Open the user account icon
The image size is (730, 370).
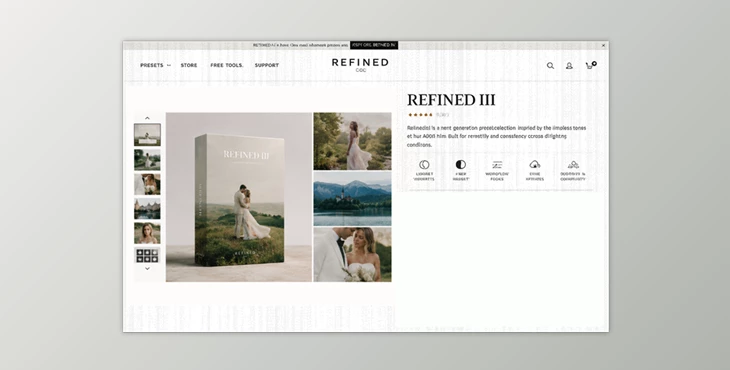point(569,66)
